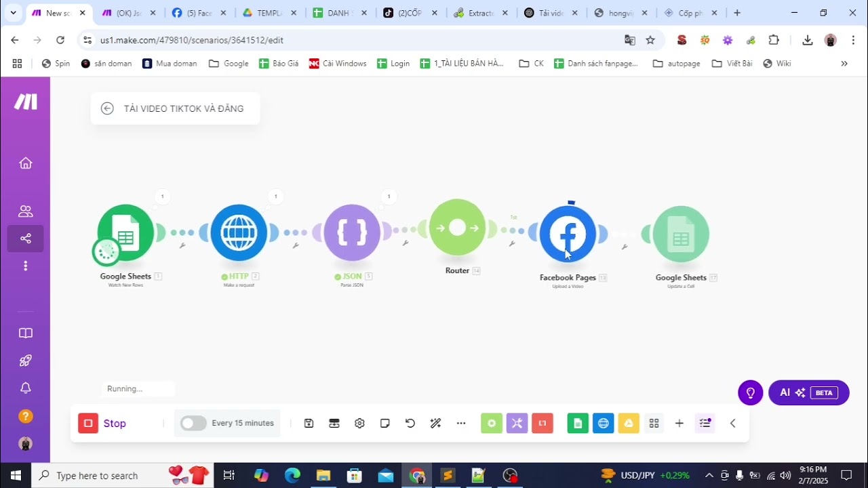Click the Auto-align magic wand icon
The image size is (868, 488).
tap(436, 423)
